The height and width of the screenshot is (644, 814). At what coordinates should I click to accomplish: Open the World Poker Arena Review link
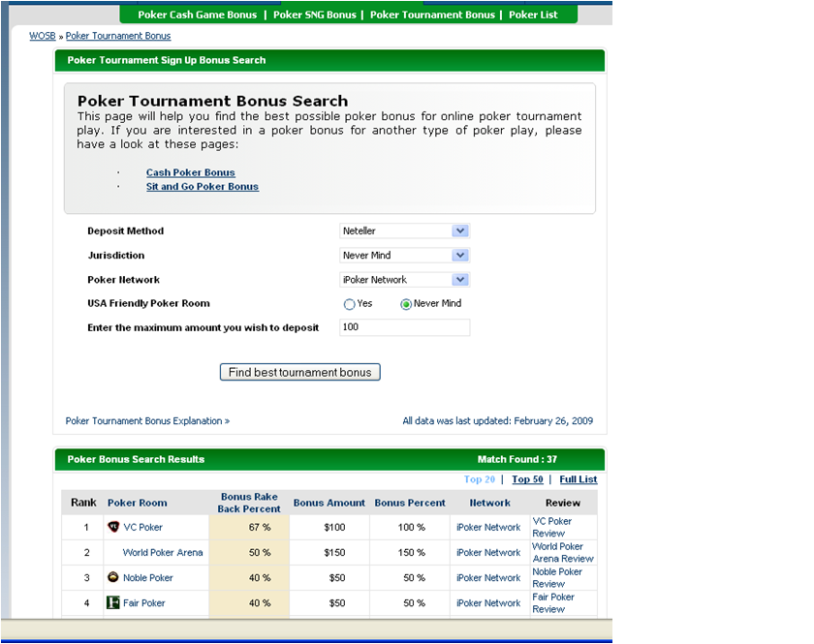click(563, 553)
